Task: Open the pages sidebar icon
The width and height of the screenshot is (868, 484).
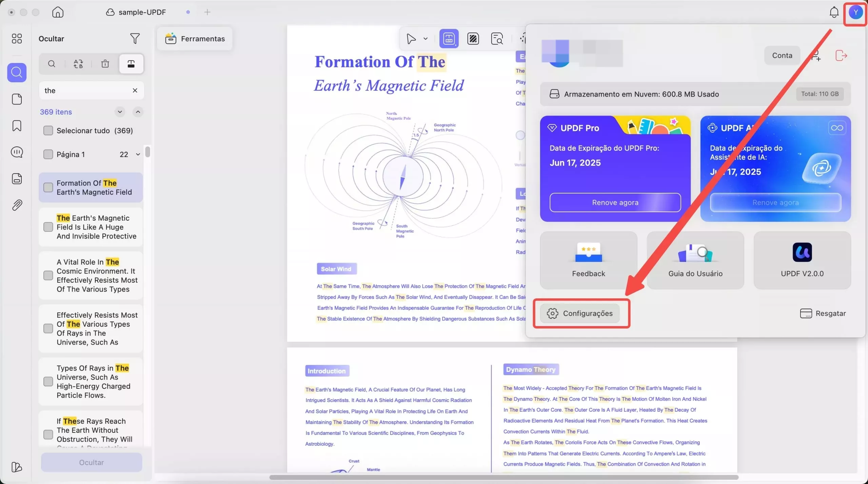Action: [17, 99]
